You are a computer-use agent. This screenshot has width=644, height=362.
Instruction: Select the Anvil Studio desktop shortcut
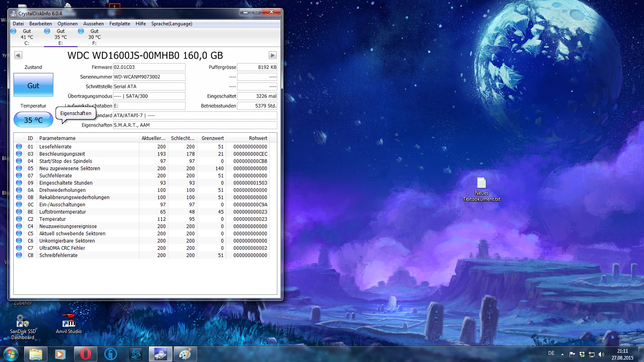coord(69,324)
